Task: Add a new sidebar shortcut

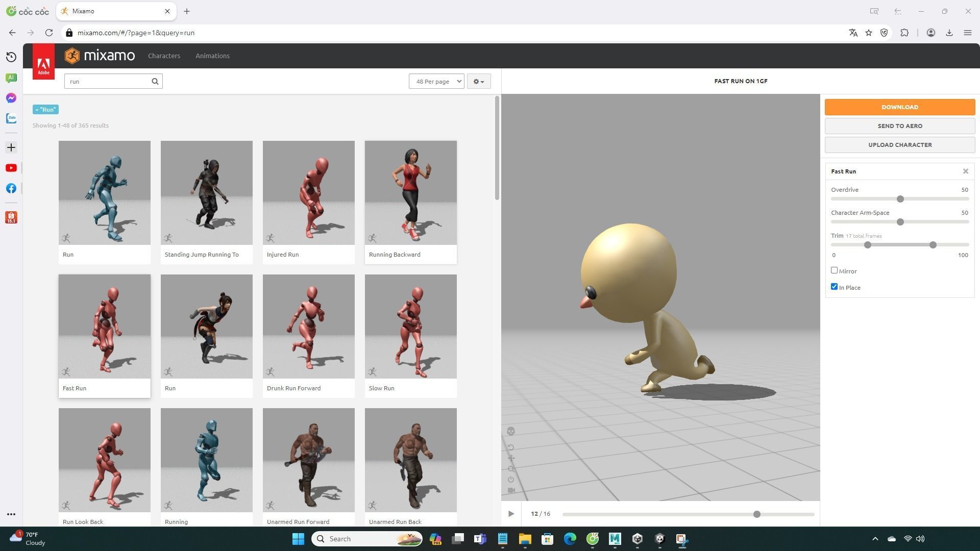Action: tap(11, 147)
